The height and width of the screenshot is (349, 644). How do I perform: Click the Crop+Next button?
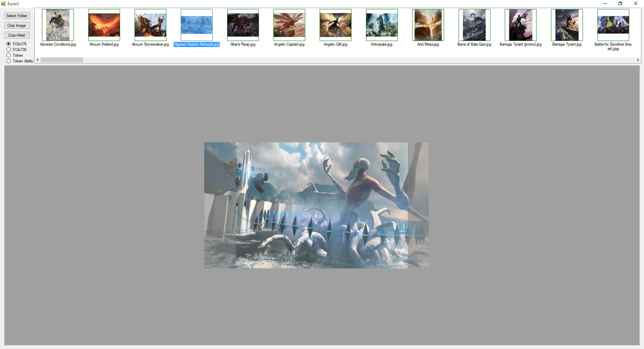coord(17,35)
